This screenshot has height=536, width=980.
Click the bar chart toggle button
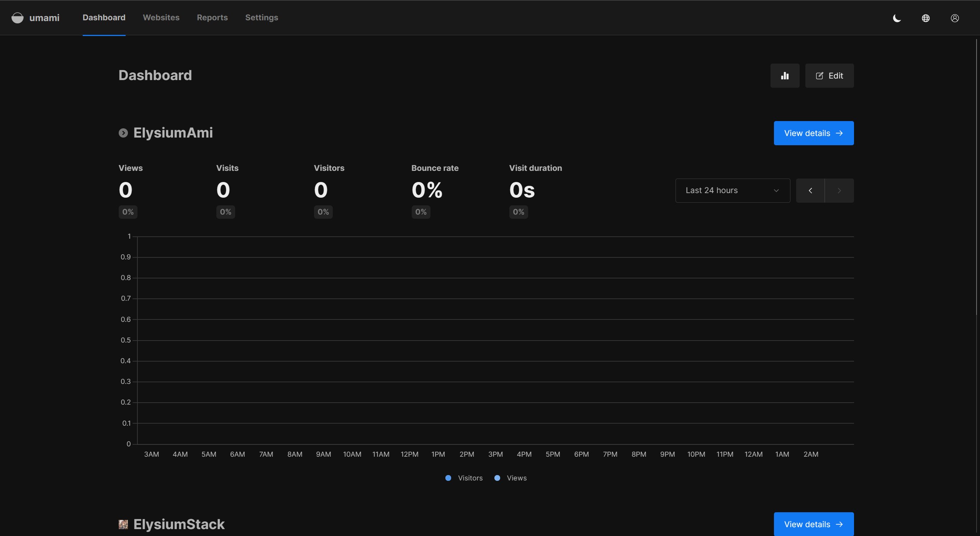(x=785, y=76)
